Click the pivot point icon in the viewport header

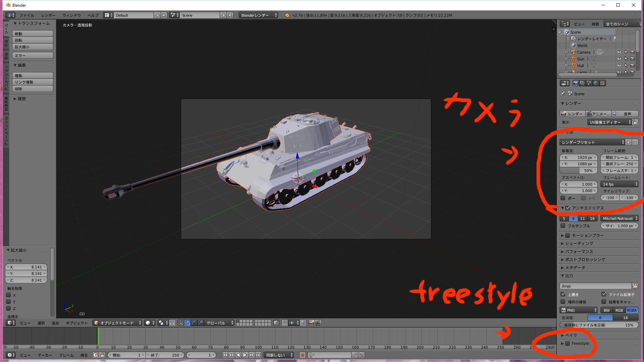pyautogui.click(x=163, y=323)
